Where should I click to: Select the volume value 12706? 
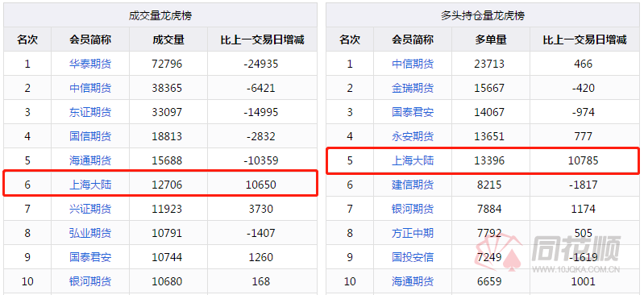tap(167, 185)
